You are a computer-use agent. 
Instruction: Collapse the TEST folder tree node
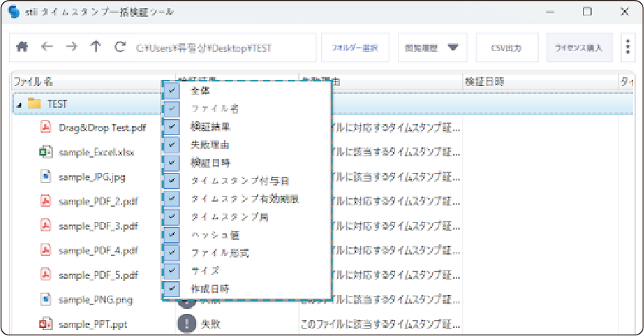coord(18,104)
